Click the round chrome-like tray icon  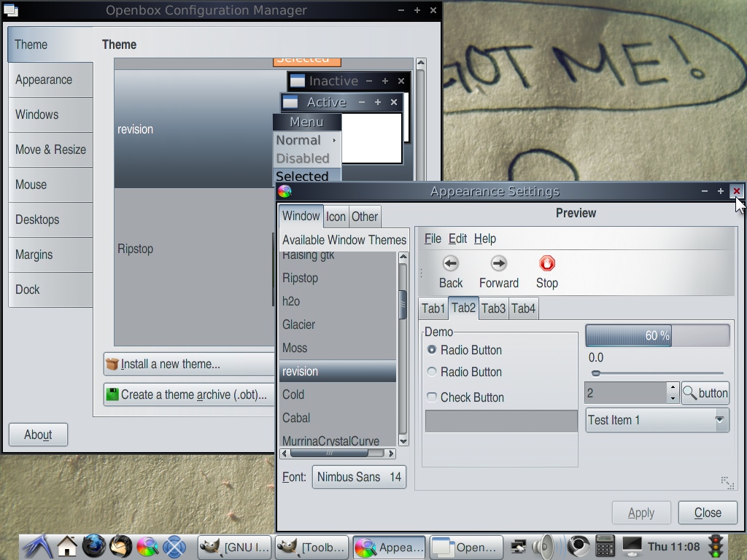pyautogui.click(x=578, y=547)
